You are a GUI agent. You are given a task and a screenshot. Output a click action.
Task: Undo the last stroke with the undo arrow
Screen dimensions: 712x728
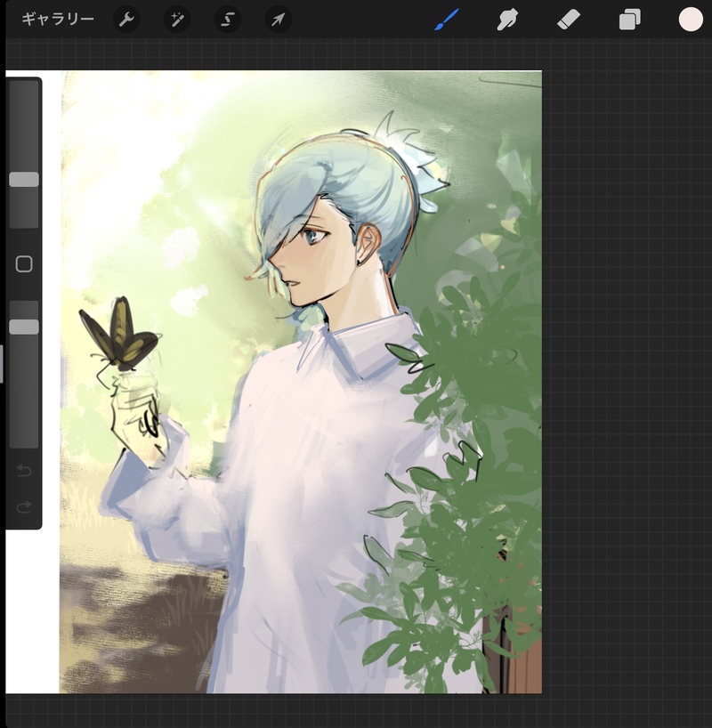(24, 471)
